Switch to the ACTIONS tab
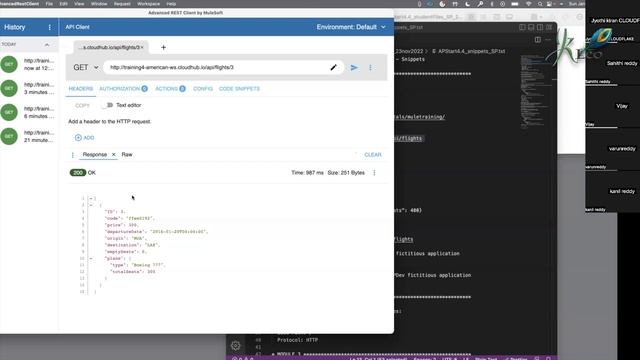 tap(170, 89)
